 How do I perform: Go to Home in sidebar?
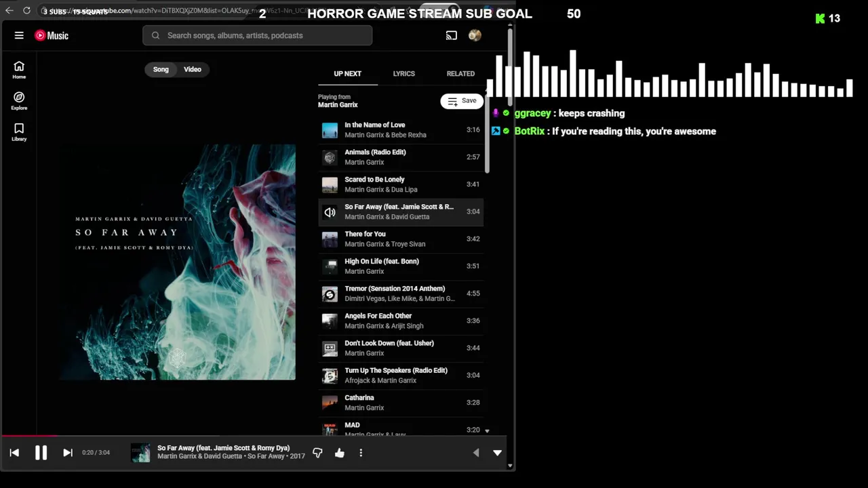[19, 70]
